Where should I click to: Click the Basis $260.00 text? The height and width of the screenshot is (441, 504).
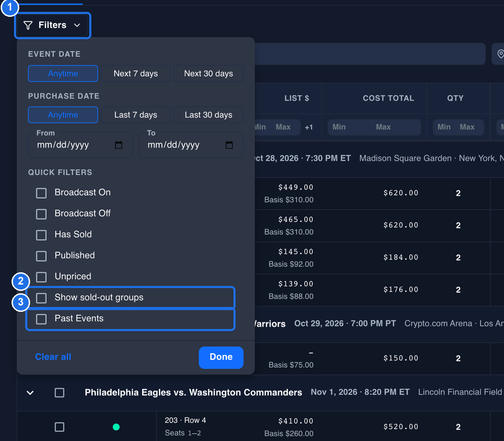point(289,434)
